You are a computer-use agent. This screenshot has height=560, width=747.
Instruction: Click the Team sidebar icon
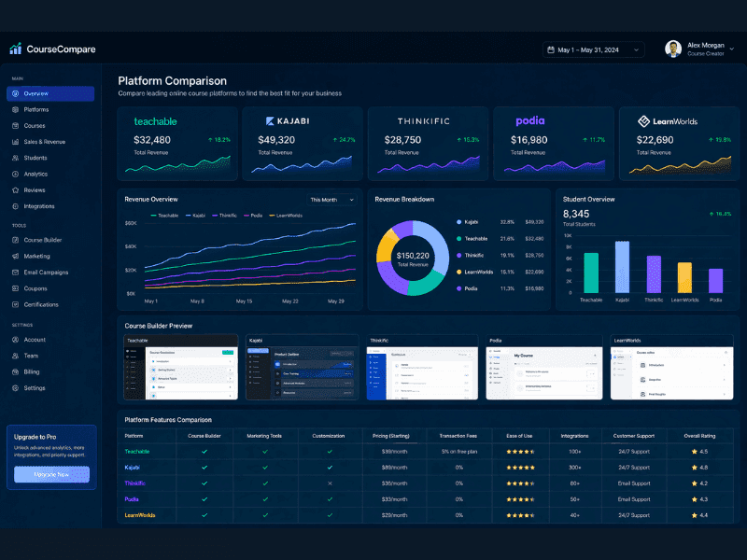tap(15, 356)
